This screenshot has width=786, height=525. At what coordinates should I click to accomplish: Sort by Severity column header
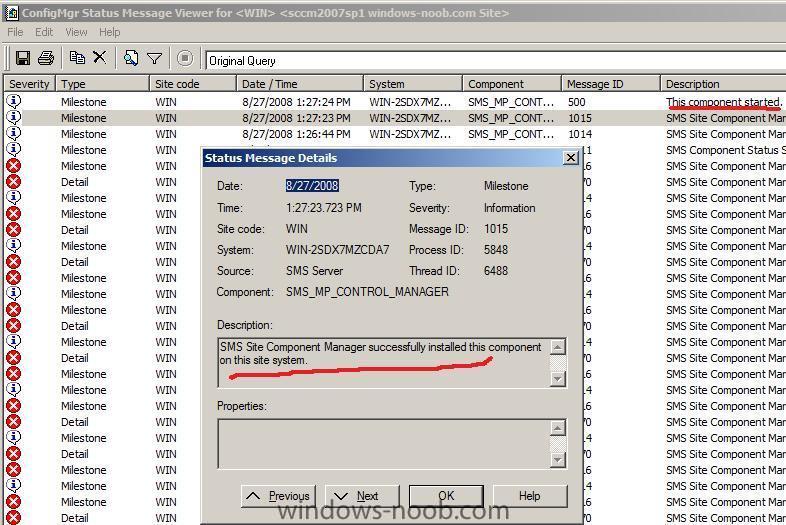point(29,84)
